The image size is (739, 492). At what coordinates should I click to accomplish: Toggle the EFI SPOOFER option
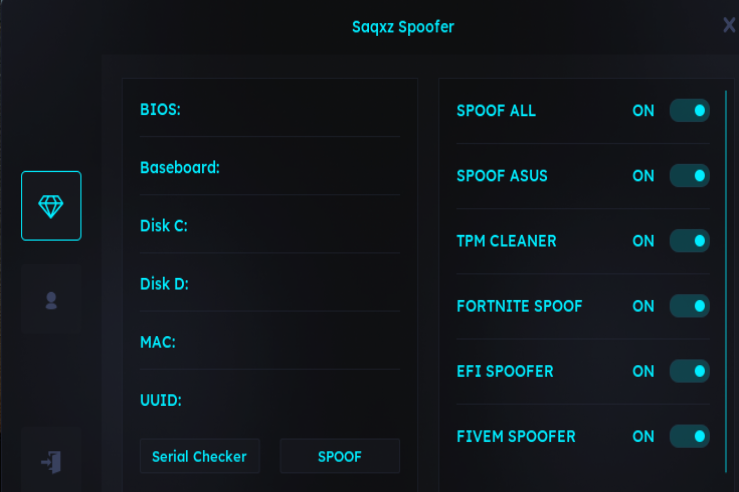pos(689,371)
